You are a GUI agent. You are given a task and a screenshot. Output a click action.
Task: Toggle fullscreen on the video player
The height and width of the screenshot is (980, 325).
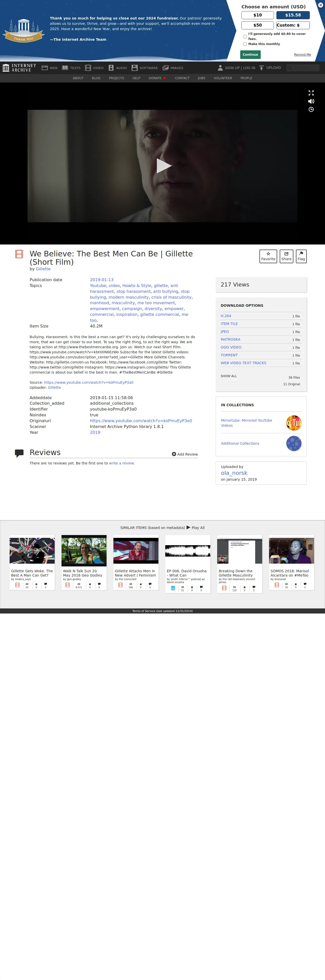click(x=311, y=93)
